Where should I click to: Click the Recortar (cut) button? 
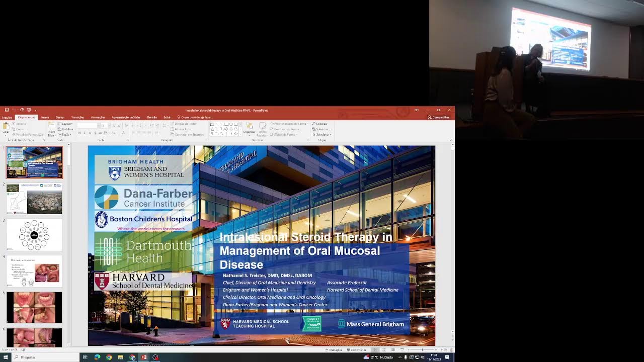click(x=19, y=124)
